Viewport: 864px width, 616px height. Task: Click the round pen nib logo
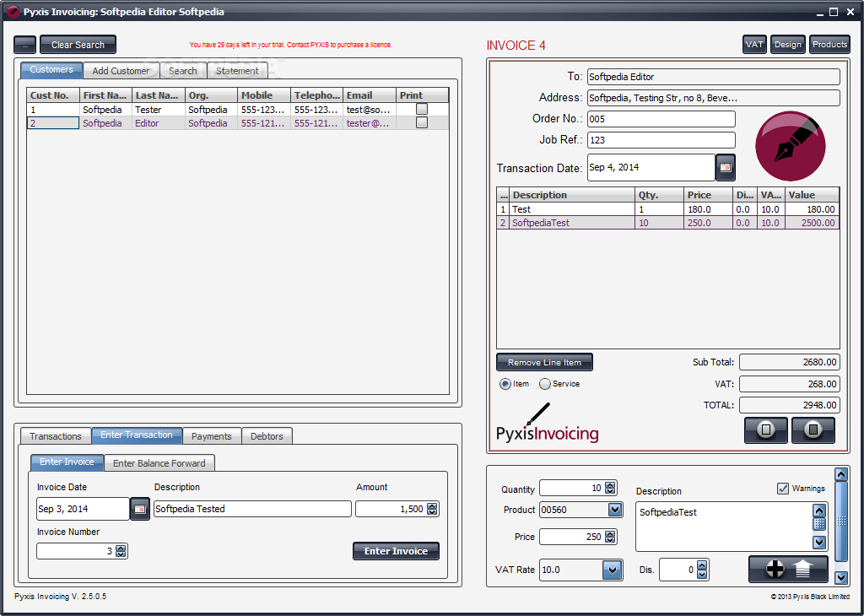(790, 147)
